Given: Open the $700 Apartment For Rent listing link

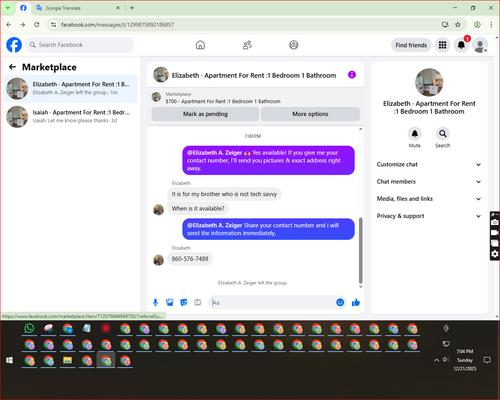Looking at the screenshot, I should click(x=223, y=101).
